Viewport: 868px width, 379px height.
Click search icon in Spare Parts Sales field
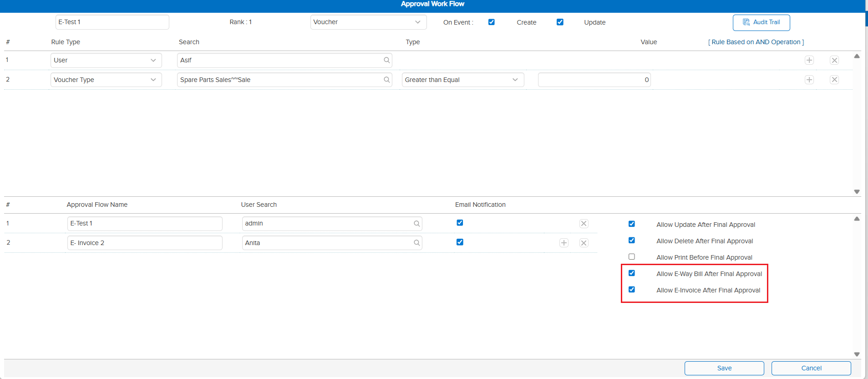coord(386,80)
